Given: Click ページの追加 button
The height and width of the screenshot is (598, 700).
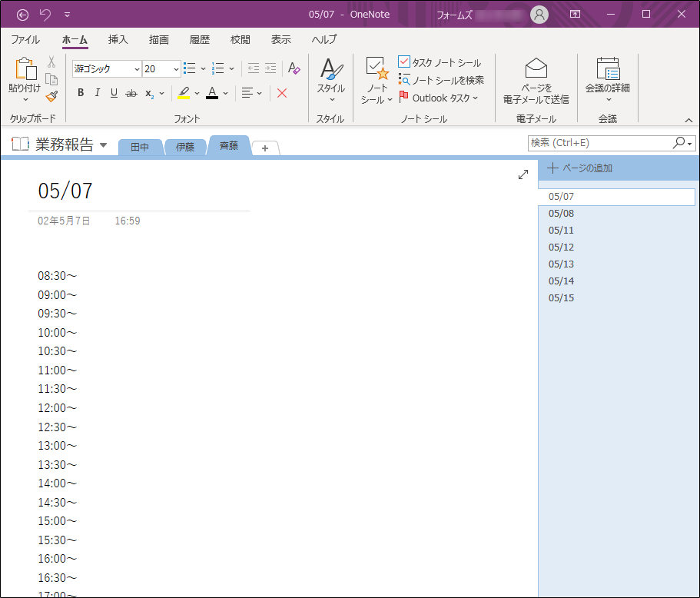Looking at the screenshot, I should [x=580, y=168].
